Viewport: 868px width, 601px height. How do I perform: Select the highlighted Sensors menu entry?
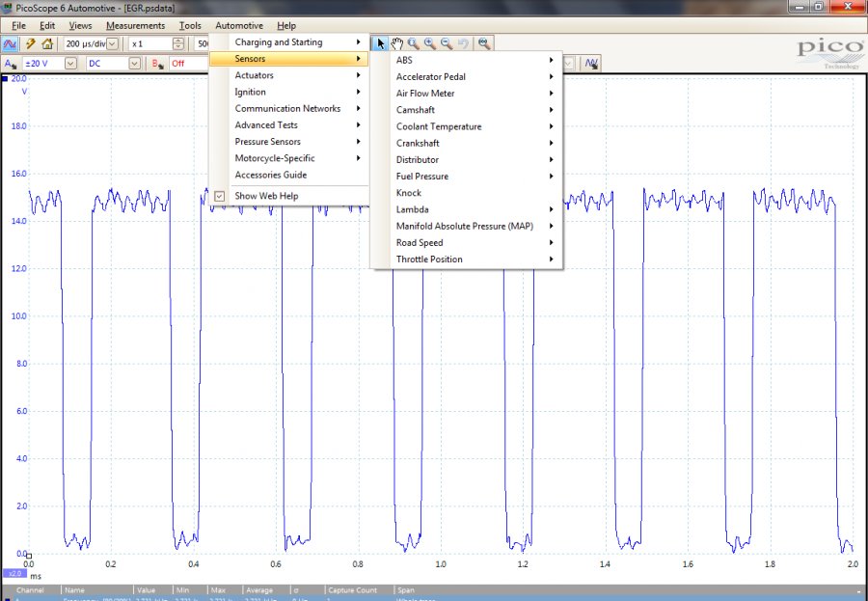tap(289, 59)
